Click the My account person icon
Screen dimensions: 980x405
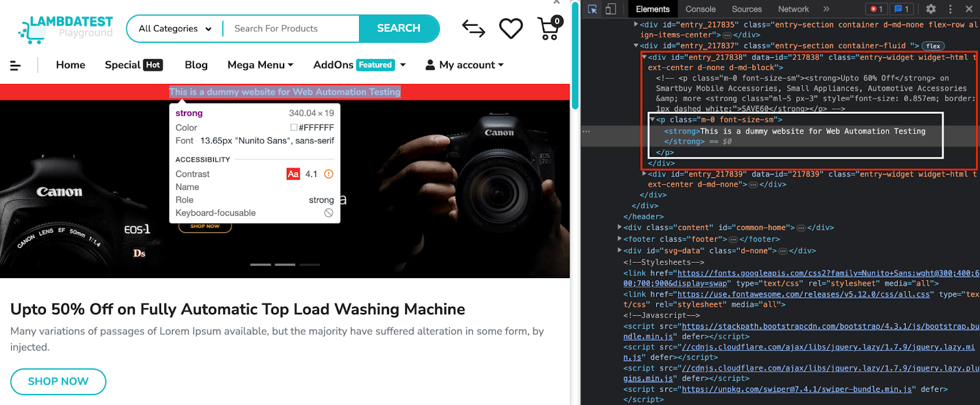430,65
